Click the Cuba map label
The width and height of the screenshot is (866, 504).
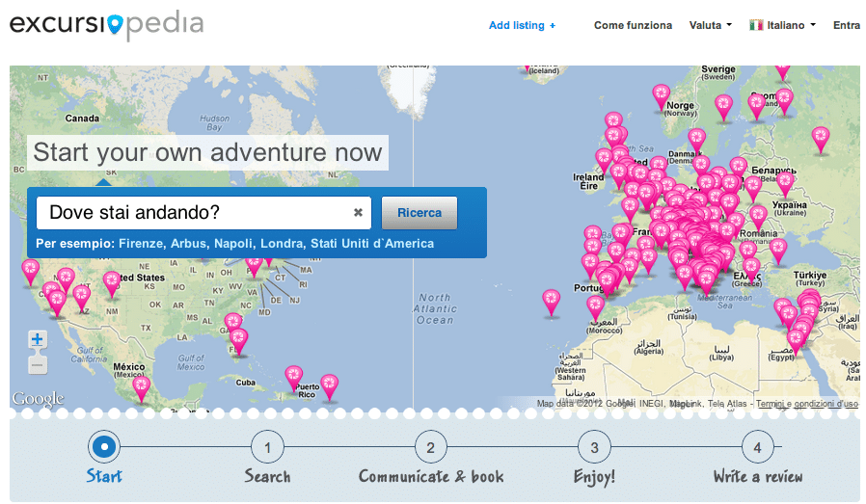pos(246,382)
